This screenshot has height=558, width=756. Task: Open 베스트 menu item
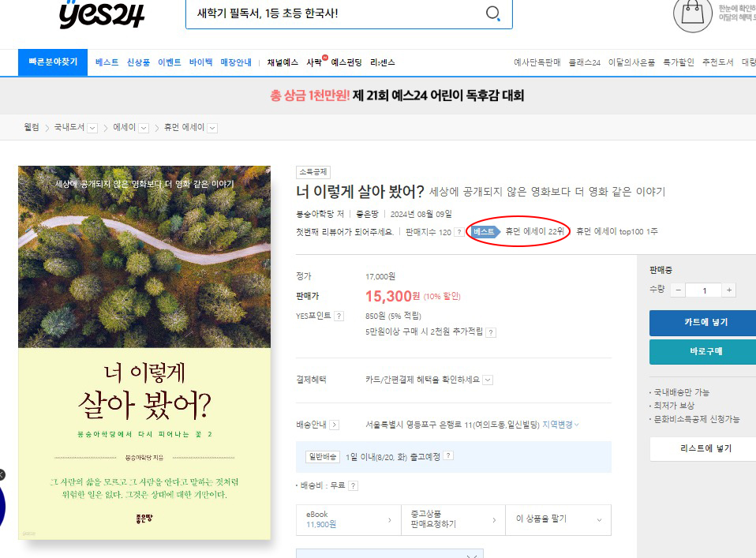[107, 62]
